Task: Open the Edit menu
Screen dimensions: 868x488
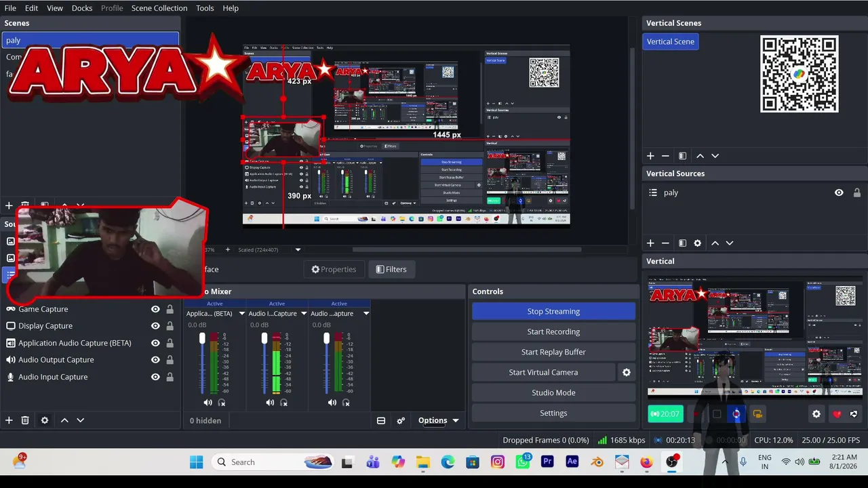Action: coord(31,8)
